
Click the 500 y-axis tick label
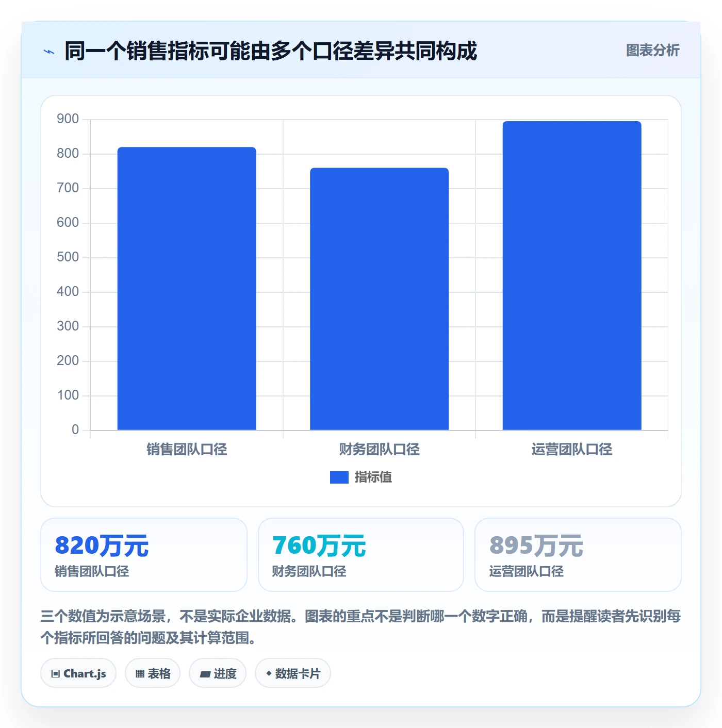68,257
